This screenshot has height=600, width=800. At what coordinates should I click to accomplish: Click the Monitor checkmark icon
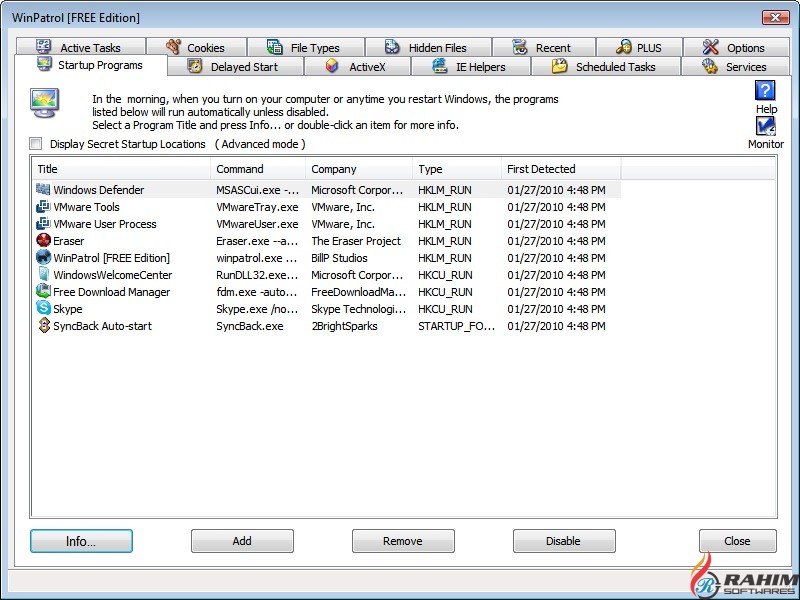765,126
